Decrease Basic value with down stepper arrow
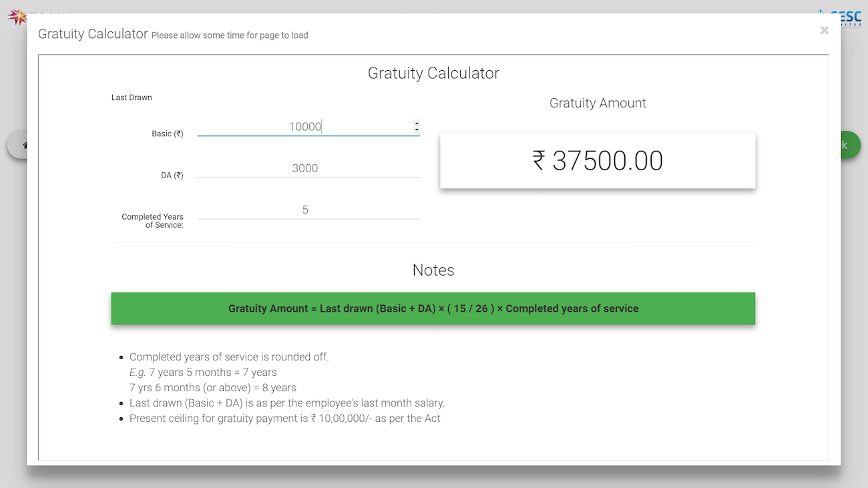The width and height of the screenshot is (868, 488). point(417,130)
